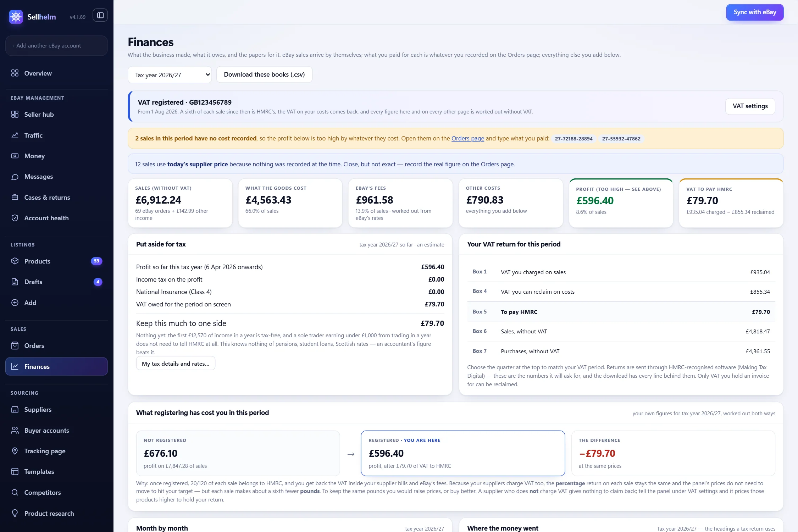
Task: Click Add another eBay account
Action: pos(56,45)
